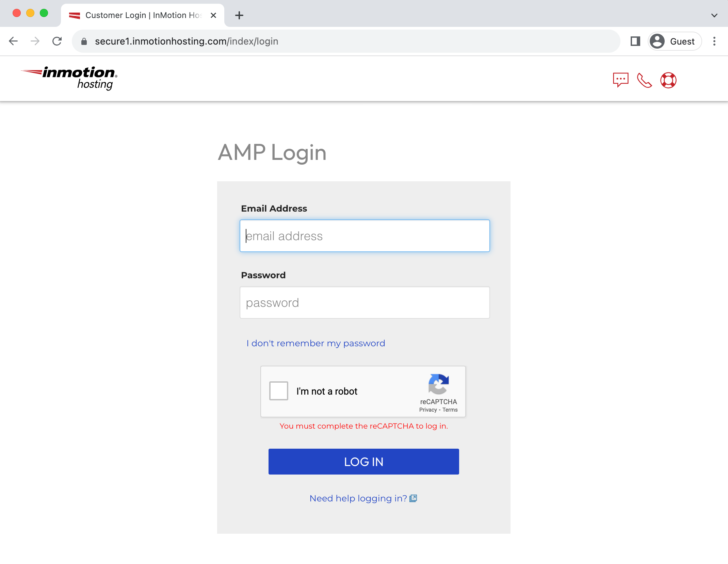This screenshot has height=564, width=728.
Task: Click I don't remember my password
Action: tap(316, 343)
